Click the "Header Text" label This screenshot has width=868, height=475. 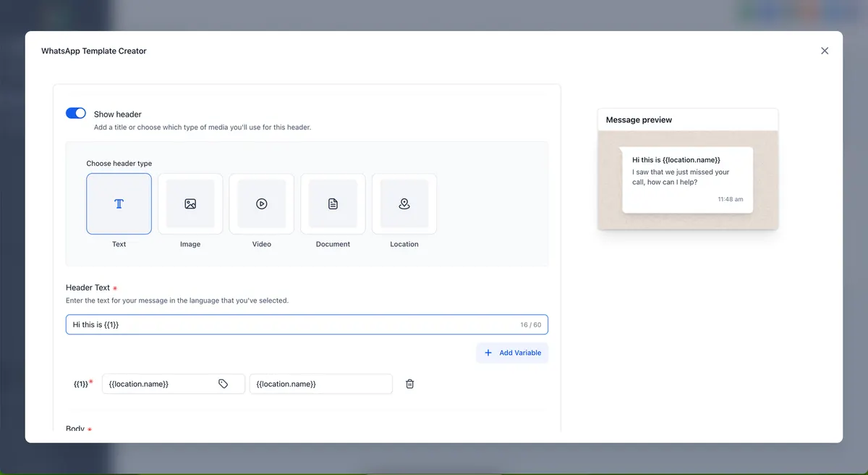click(x=88, y=287)
